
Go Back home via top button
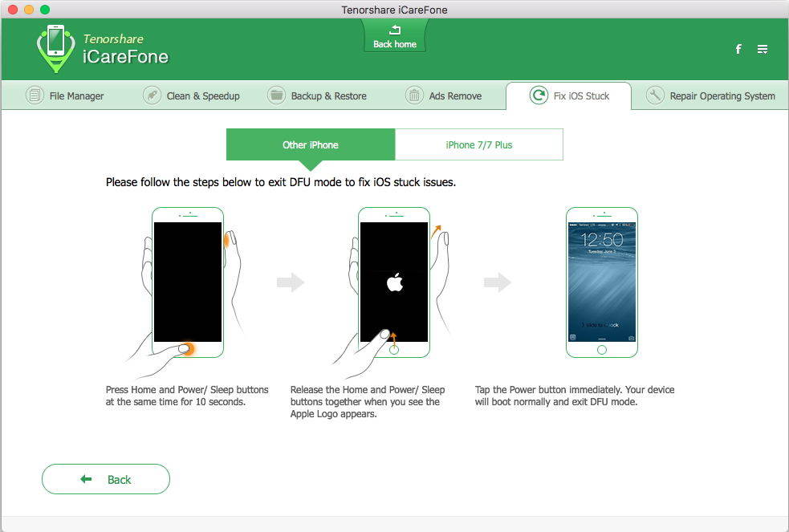395,37
